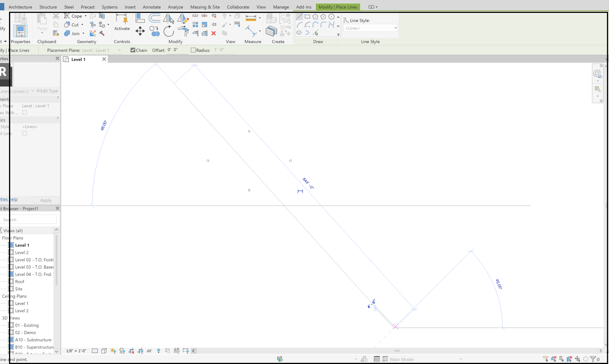Toggle the Chain checkbox on the options bar
609x364 pixels.
coord(133,50)
